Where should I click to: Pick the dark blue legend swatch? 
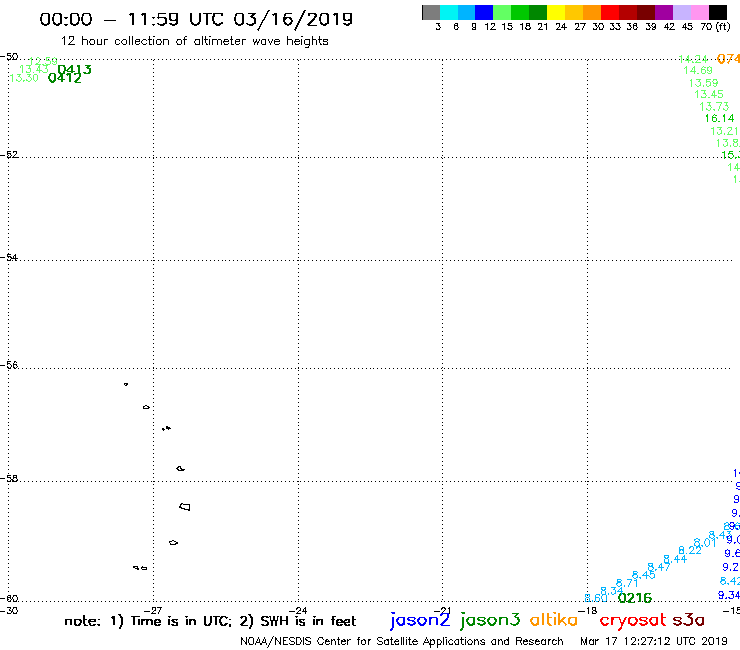484,12
